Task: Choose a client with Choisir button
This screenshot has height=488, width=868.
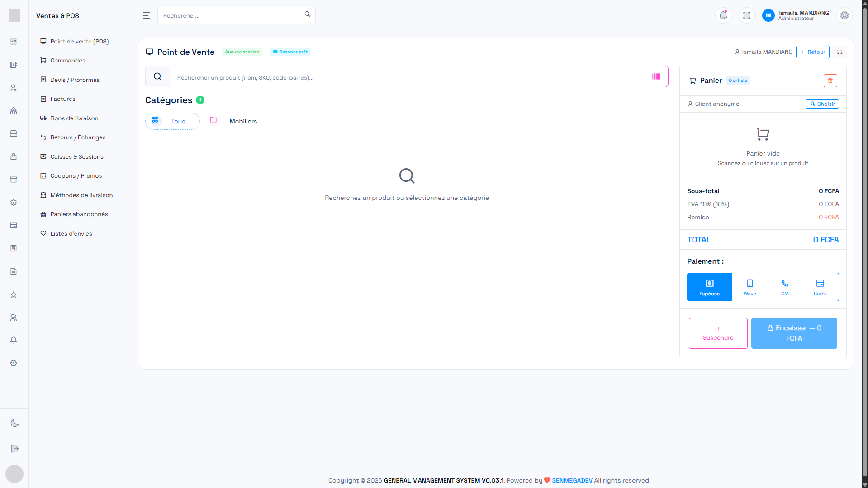Action: point(822,104)
